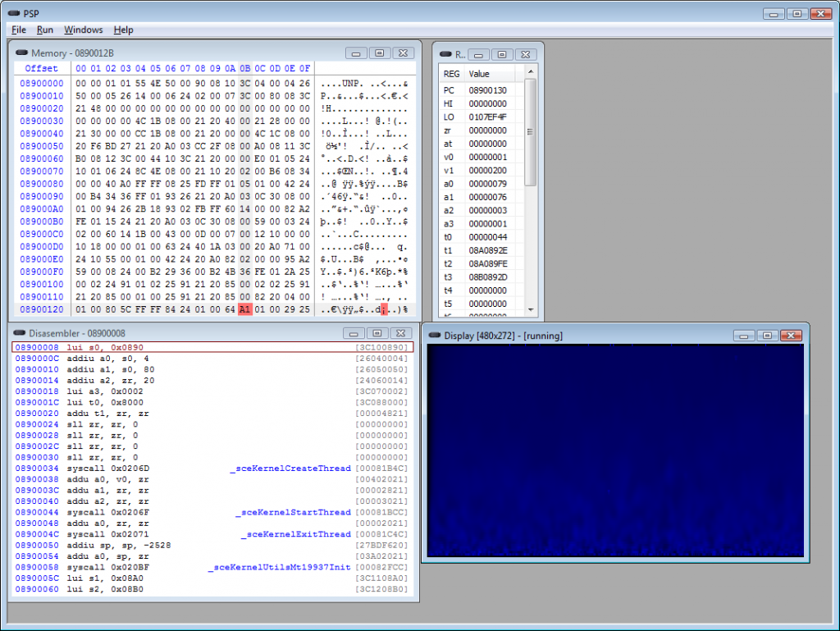Click the Offset column header
The height and width of the screenshot is (631, 840).
(x=42, y=68)
